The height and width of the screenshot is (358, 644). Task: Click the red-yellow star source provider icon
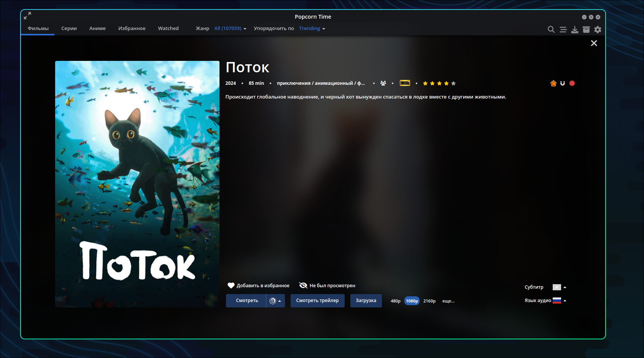(x=553, y=83)
